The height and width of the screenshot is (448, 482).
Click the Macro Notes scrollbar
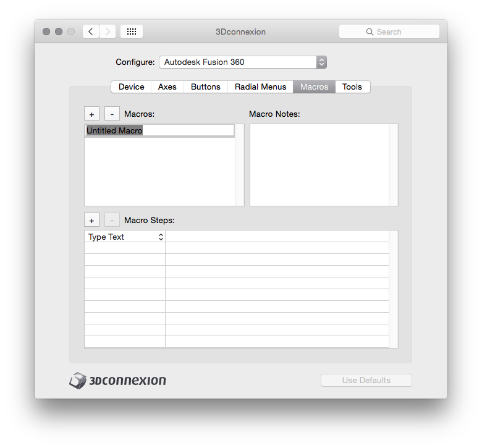click(x=394, y=165)
